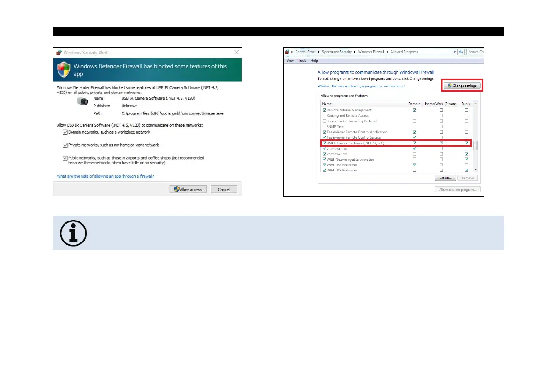Open the Tools menu
The height and width of the screenshot is (392, 557).
(302, 61)
